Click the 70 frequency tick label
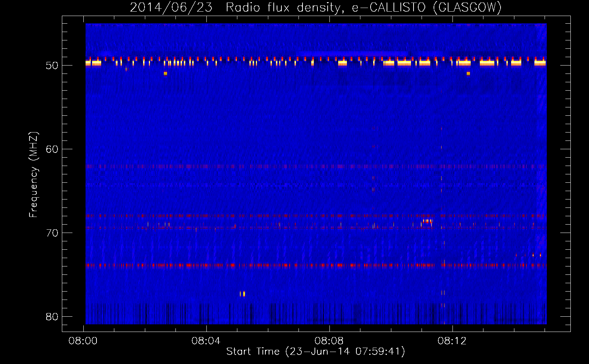Image resolution: width=589 pixels, height=364 pixels. point(52,233)
